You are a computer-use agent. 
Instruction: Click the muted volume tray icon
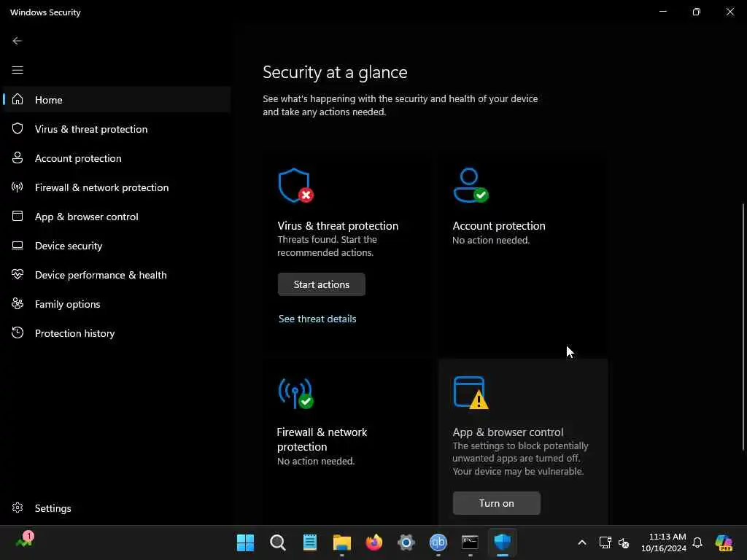[624, 542]
